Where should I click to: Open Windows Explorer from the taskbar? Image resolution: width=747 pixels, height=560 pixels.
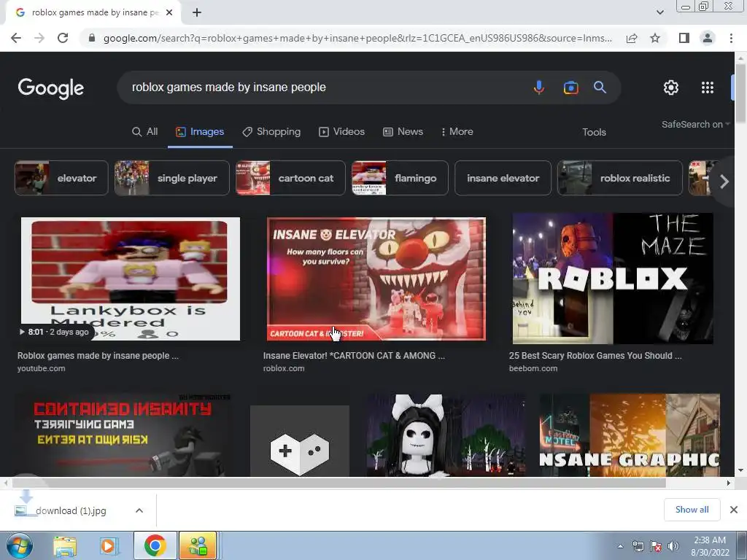pos(65,546)
